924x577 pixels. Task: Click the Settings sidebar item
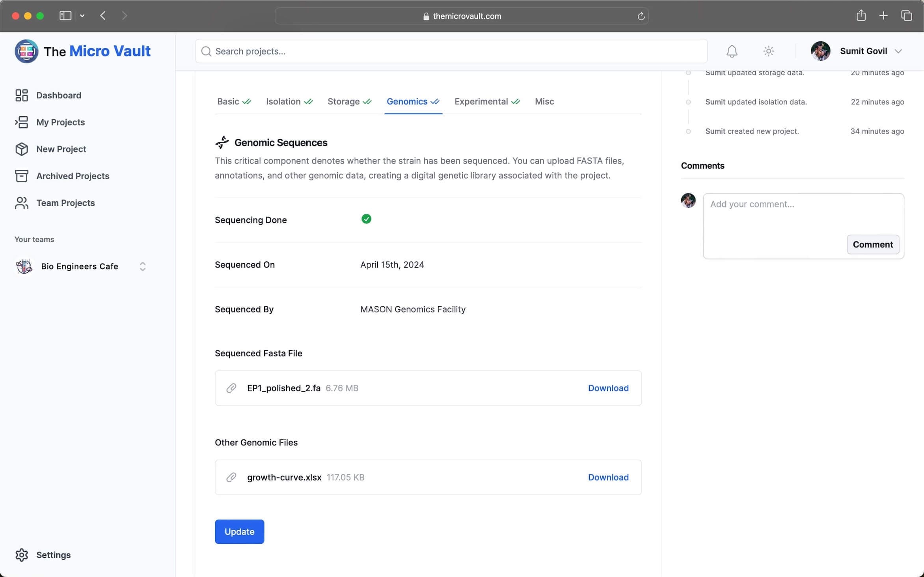point(53,555)
